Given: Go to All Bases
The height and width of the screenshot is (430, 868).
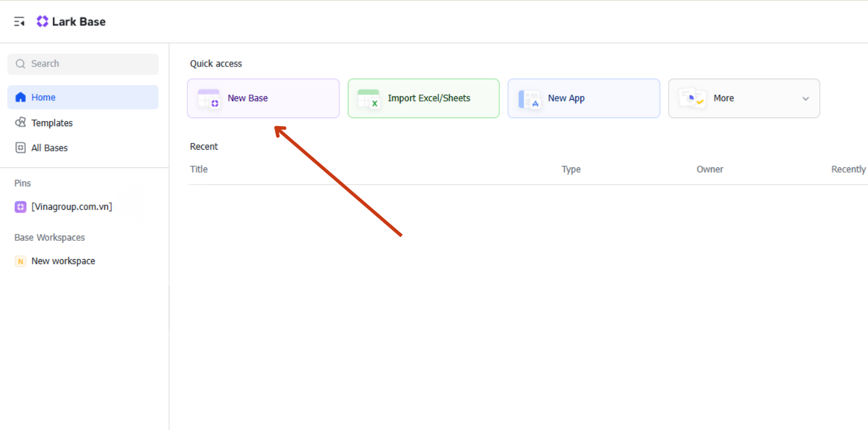Looking at the screenshot, I should click(49, 148).
